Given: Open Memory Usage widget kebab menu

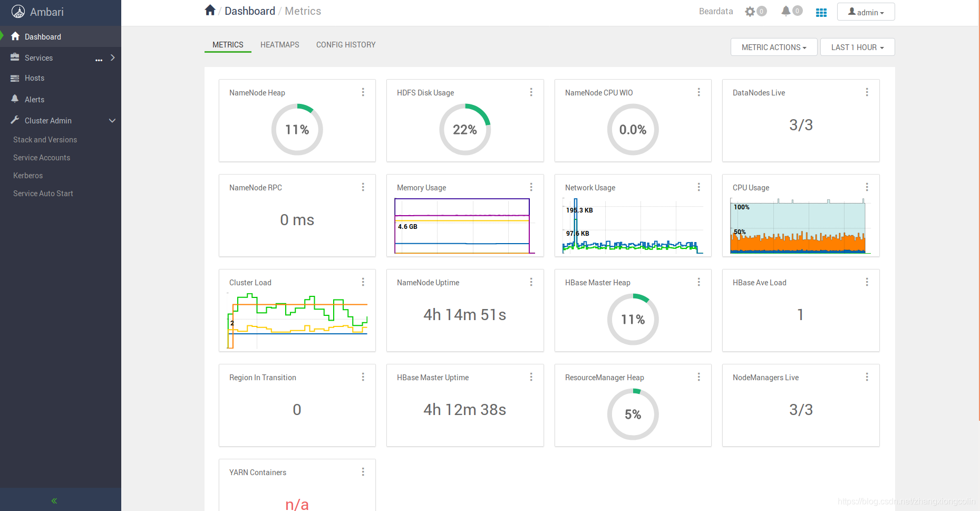Looking at the screenshot, I should (531, 187).
